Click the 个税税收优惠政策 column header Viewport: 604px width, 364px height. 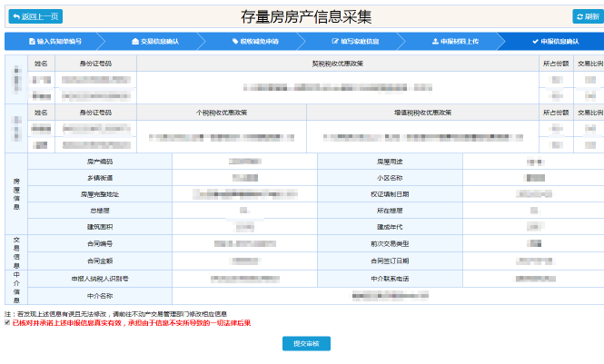[222, 113]
